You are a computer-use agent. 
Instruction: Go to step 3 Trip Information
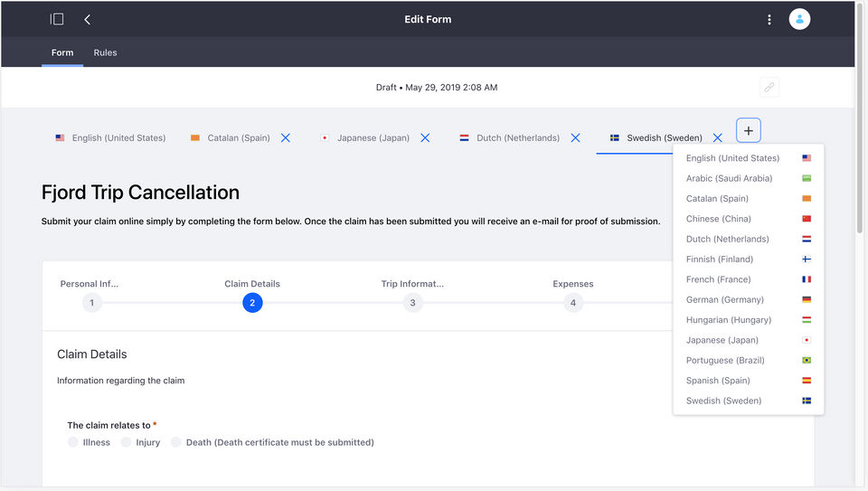tap(412, 302)
